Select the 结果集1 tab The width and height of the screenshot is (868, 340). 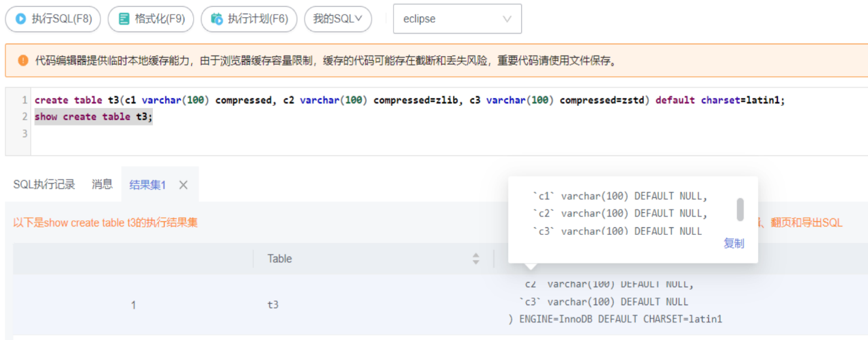click(x=148, y=184)
